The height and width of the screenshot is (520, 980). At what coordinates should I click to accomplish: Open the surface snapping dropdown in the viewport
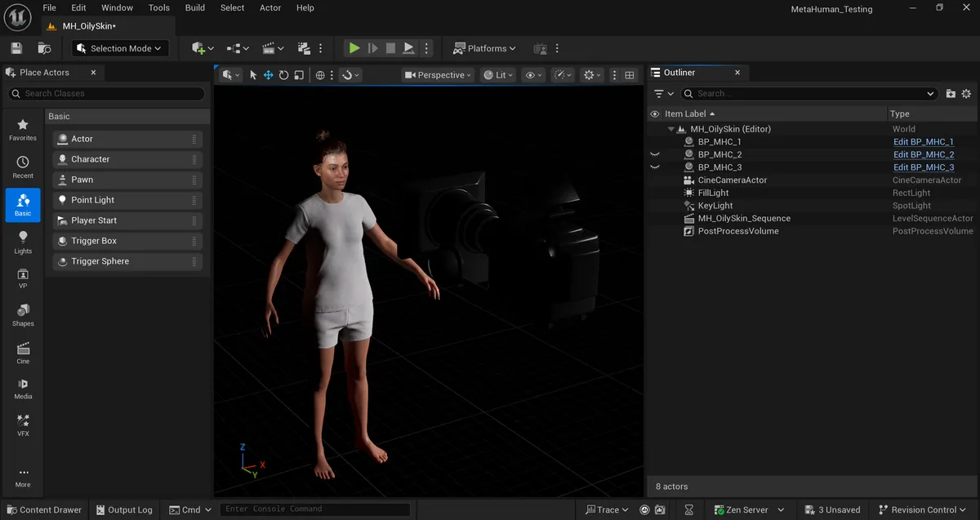click(x=351, y=75)
